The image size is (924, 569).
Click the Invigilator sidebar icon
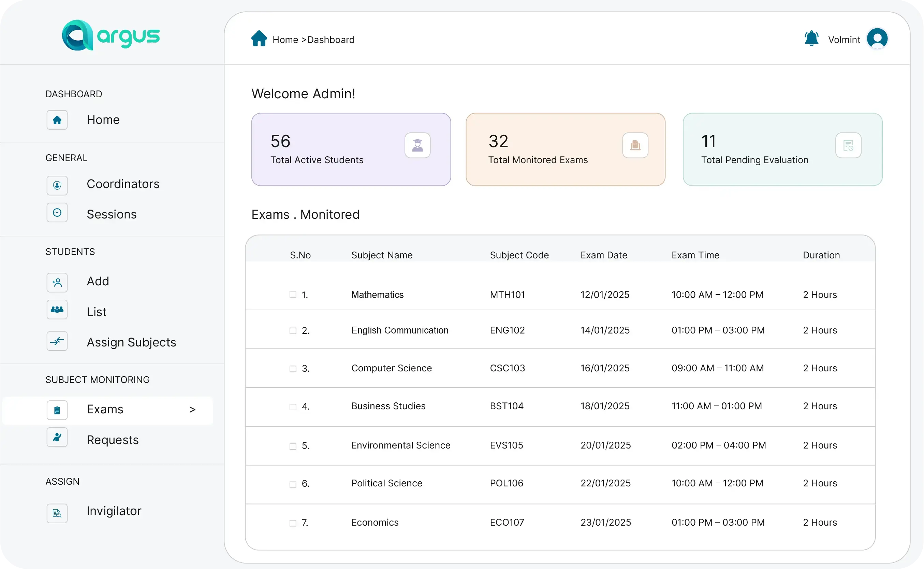57,513
